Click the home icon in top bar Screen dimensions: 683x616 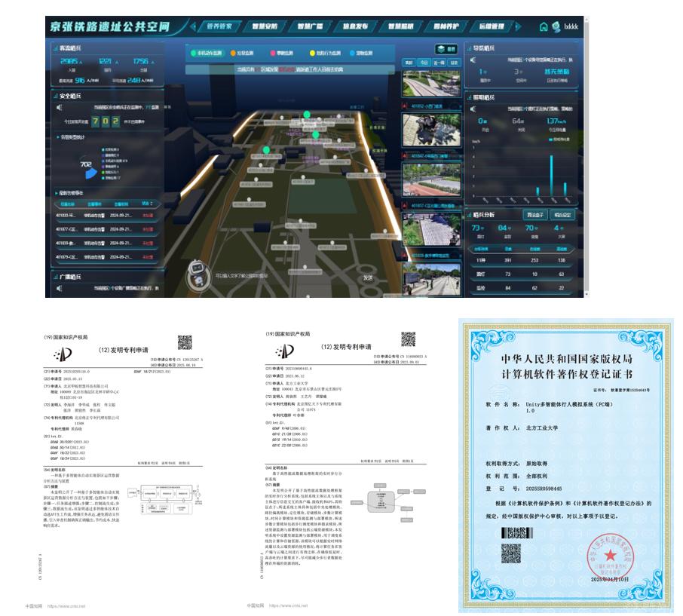(544, 27)
